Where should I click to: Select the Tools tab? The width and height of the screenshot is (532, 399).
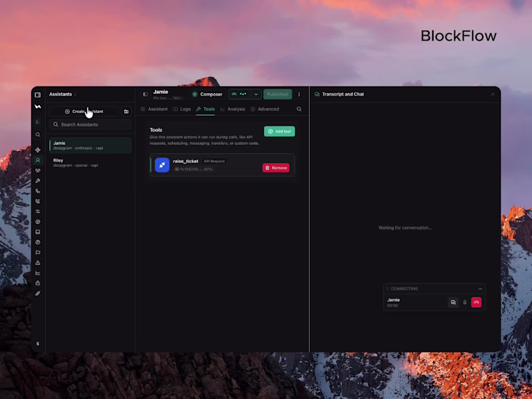coord(205,109)
